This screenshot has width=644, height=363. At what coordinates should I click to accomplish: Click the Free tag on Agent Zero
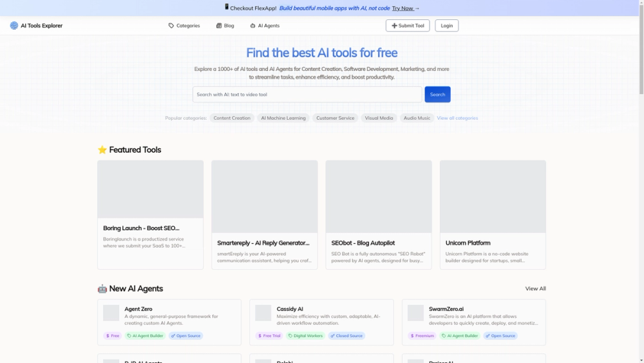113,336
